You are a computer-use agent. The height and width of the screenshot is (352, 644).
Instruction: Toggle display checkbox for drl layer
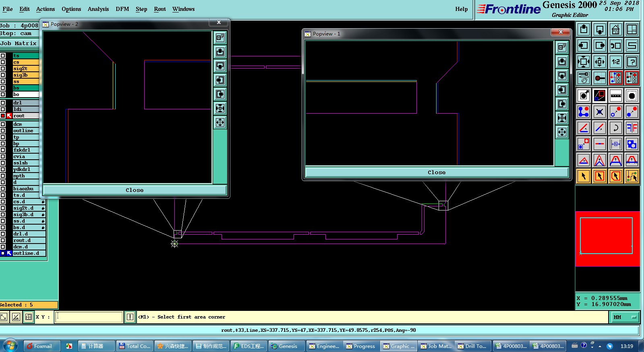tap(3, 103)
